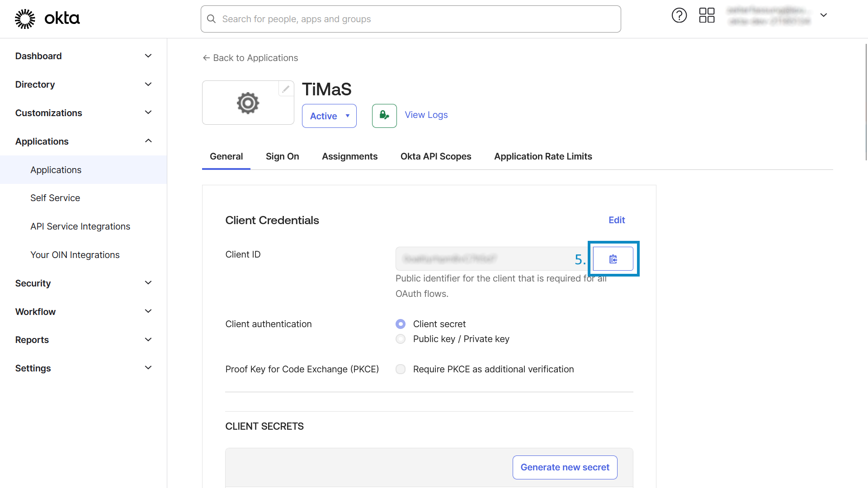Click Generate new secret button
Screen dimensions: 868x488
pos(565,467)
